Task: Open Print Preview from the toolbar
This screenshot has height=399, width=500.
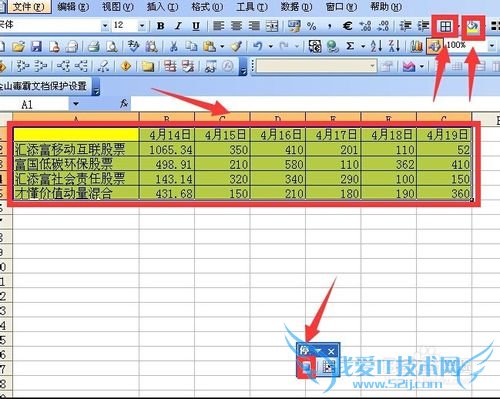Action: pos(112,46)
